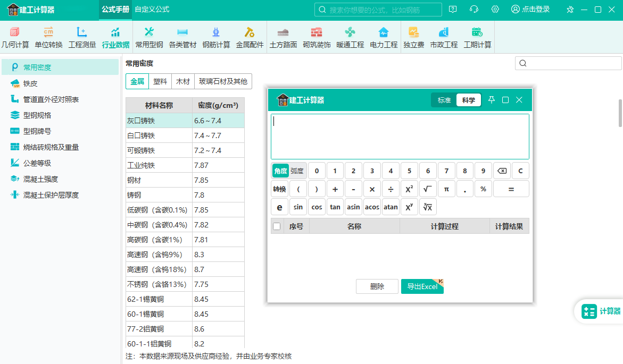Click the 导出Excel export button

tap(422, 286)
